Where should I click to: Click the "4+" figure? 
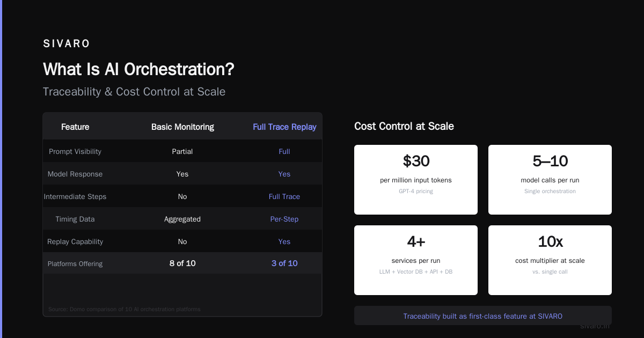pyautogui.click(x=416, y=241)
